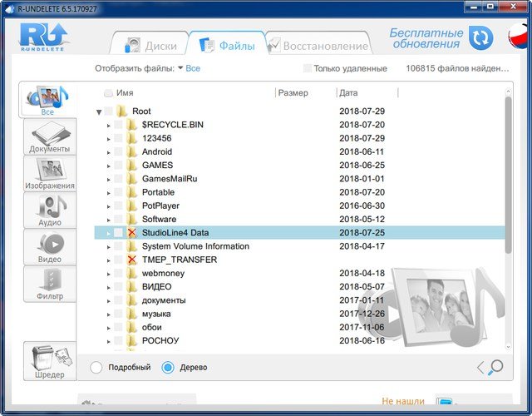This screenshot has width=532, height=416.
Task: Expand the Android folder
Action: click(109, 152)
